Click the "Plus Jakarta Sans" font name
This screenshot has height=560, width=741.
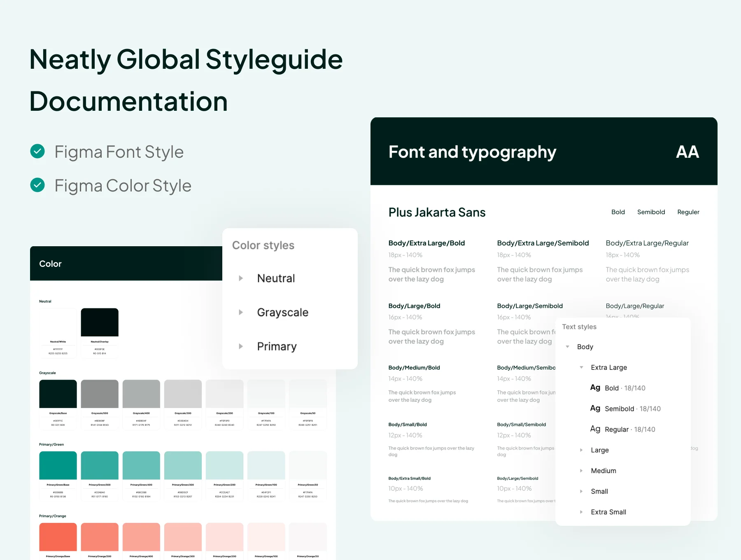437,212
